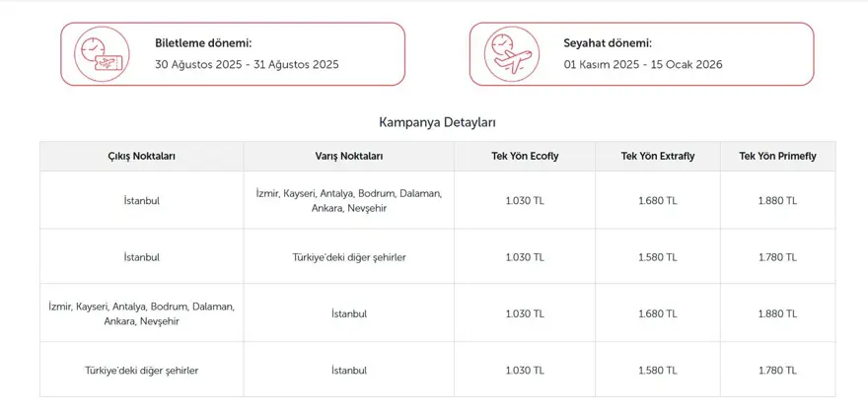The width and height of the screenshot is (868, 413).
Task: Click the second row's "Türkiye'deki diğer şehirler" arrival cell
Action: pyautogui.click(x=349, y=257)
